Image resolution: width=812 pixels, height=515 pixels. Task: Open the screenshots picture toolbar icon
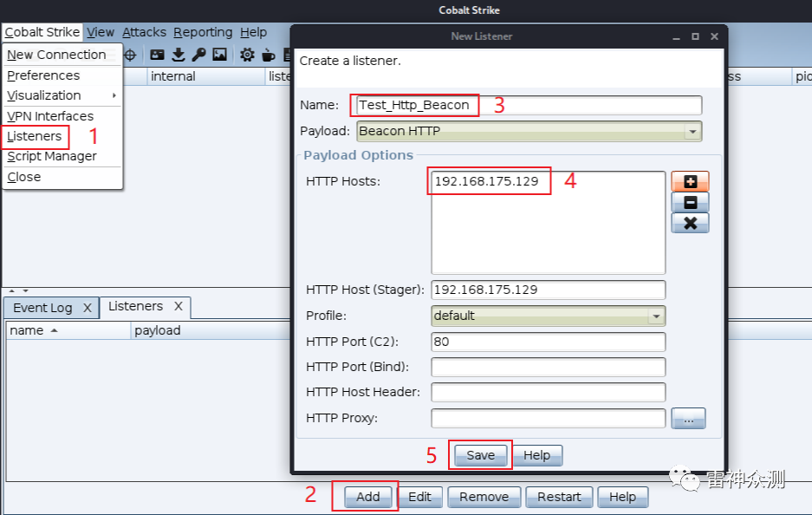pos(219,55)
